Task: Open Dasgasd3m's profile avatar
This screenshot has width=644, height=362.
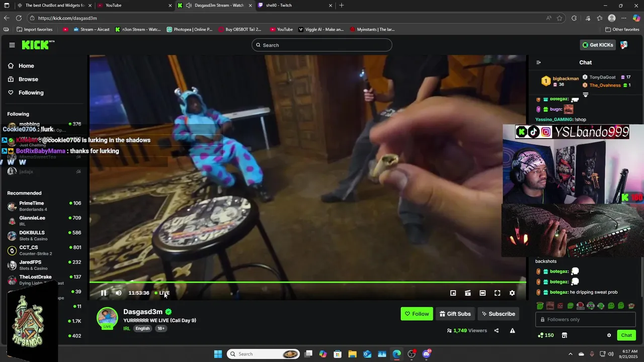Action: (107, 318)
